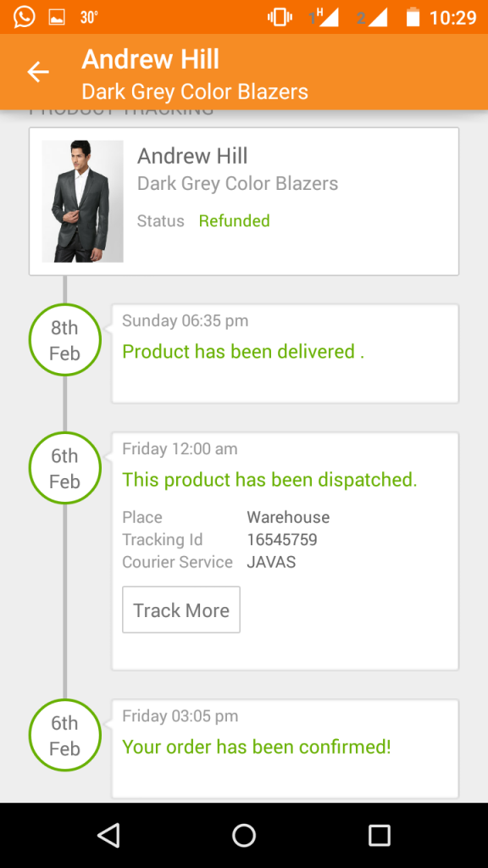Screen dimensions: 488x868
Task: Open WhatsApp notification icon in status bar
Action: 25,17
